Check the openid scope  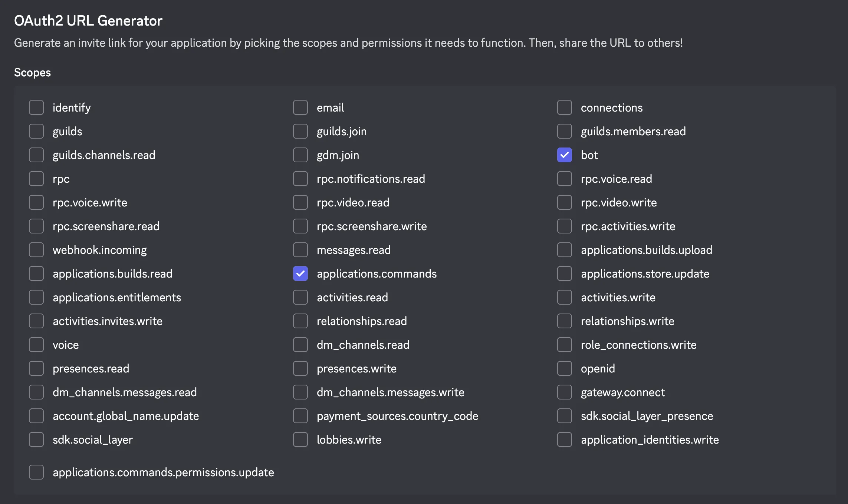click(x=565, y=368)
